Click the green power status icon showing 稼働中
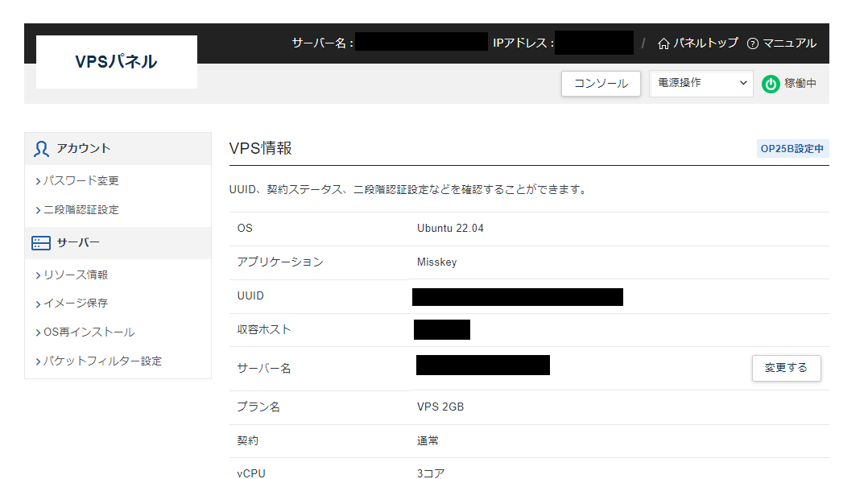868x479 pixels. (x=771, y=84)
